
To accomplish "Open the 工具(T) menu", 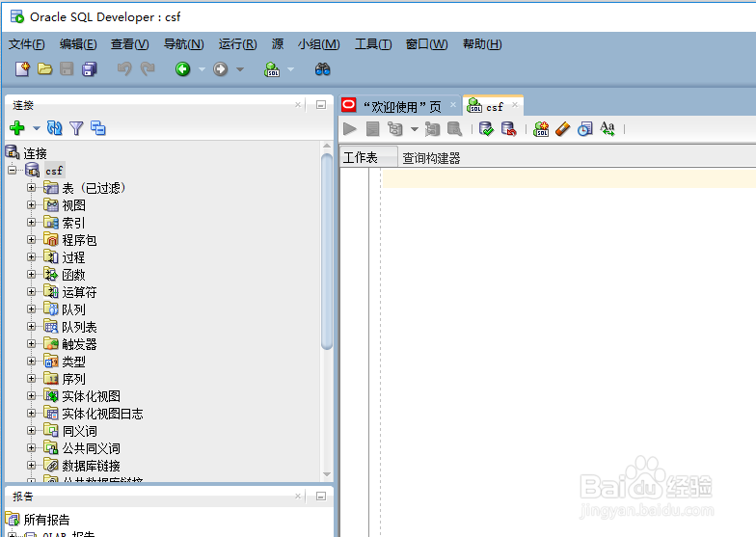I will pos(373,44).
